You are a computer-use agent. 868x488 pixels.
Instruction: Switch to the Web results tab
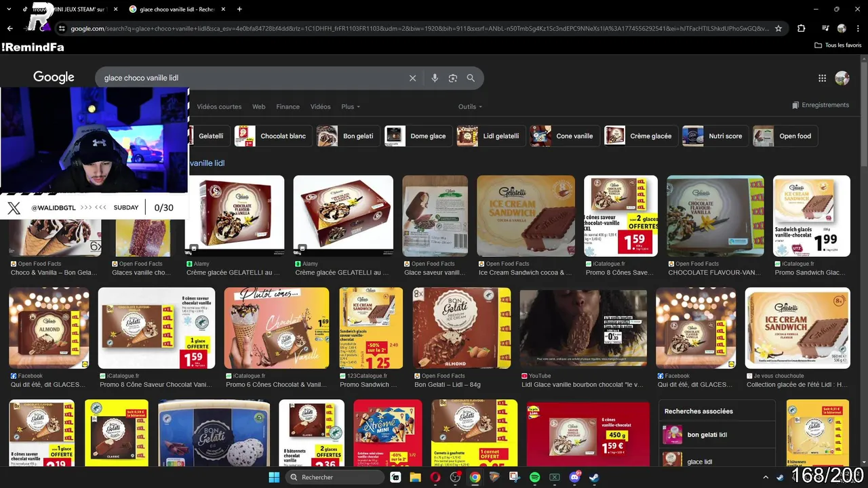[258, 106]
